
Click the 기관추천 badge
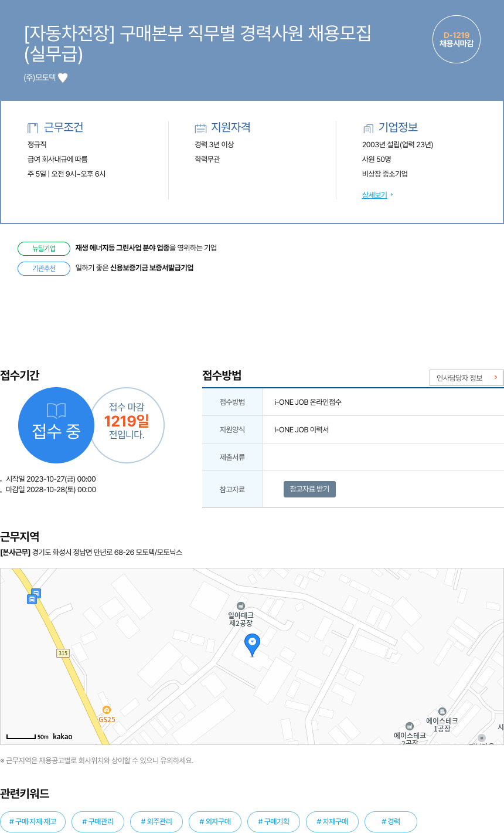tap(44, 268)
